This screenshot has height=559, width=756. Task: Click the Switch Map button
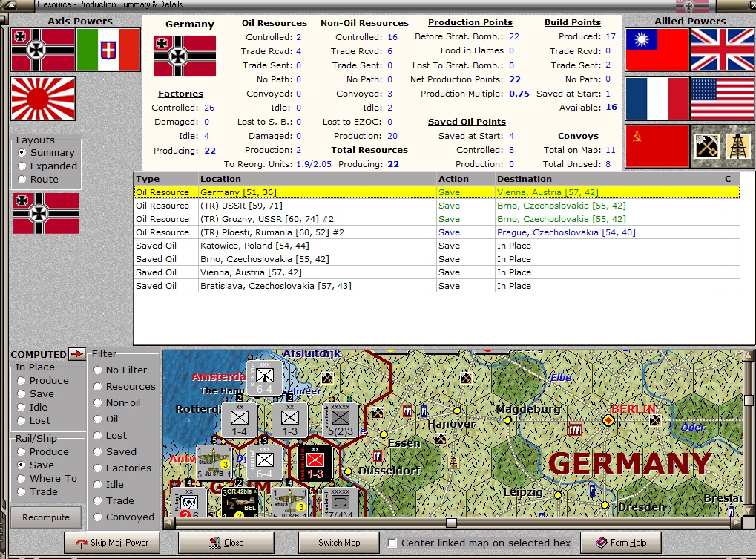point(339,543)
